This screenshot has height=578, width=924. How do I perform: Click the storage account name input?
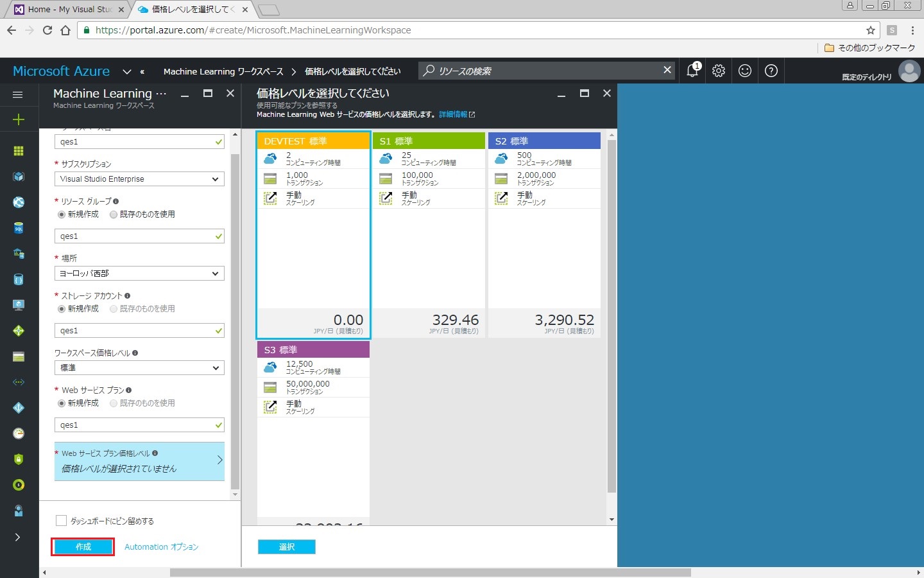point(139,331)
